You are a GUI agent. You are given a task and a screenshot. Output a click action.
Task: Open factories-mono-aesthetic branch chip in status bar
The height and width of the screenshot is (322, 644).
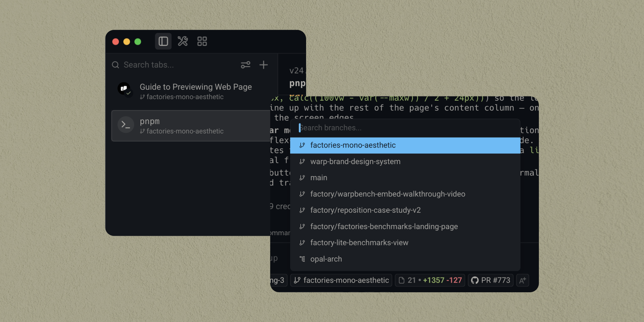click(341, 280)
